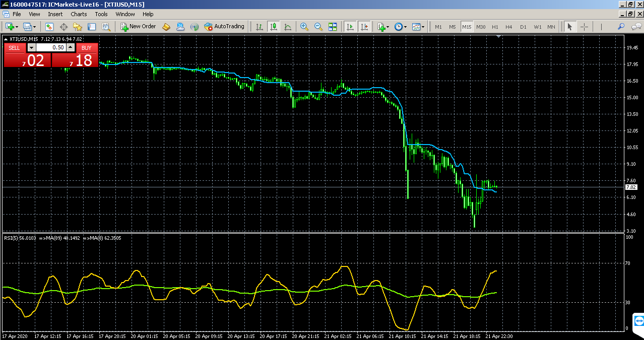
Task: Open the File menu
Action: pyautogui.click(x=17, y=14)
